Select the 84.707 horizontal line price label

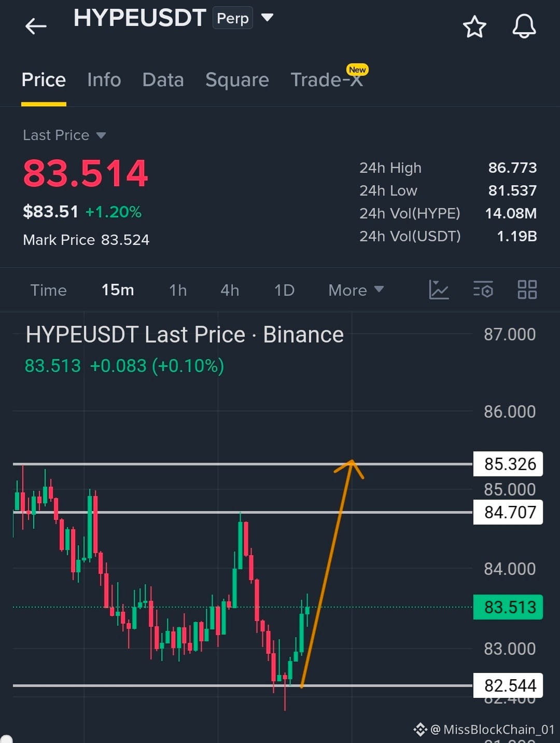508,512
